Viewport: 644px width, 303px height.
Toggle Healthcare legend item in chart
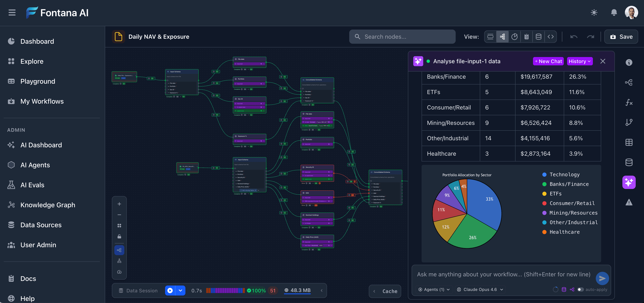pyautogui.click(x=564, y=232)
